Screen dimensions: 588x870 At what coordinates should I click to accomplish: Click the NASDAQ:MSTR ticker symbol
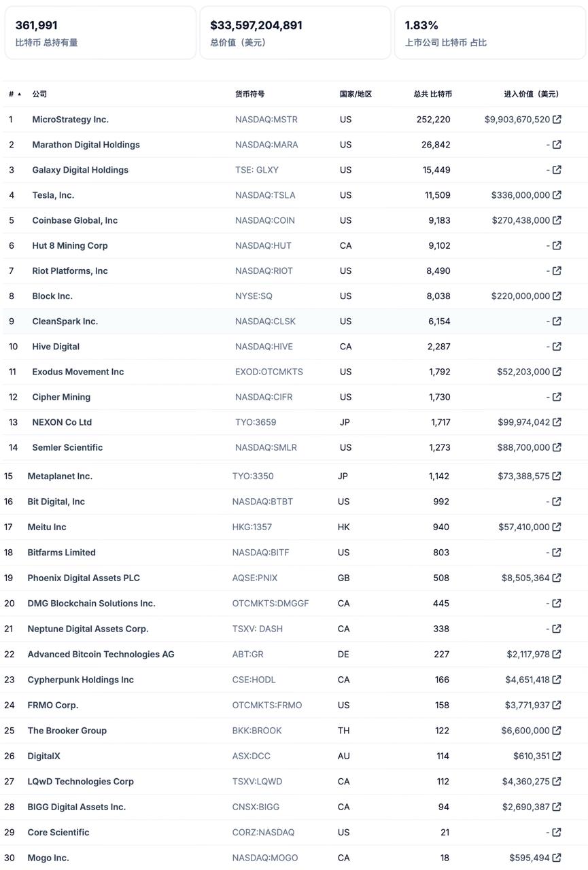point(266,120)
